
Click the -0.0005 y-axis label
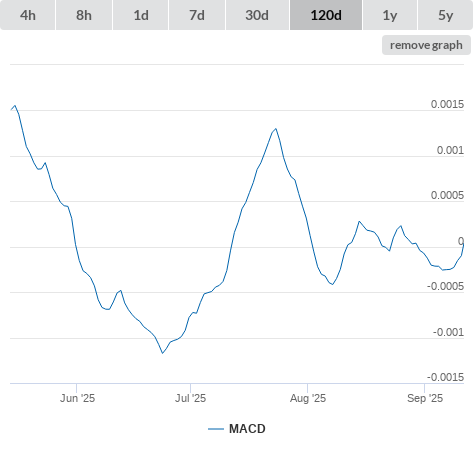pos(445,286)
